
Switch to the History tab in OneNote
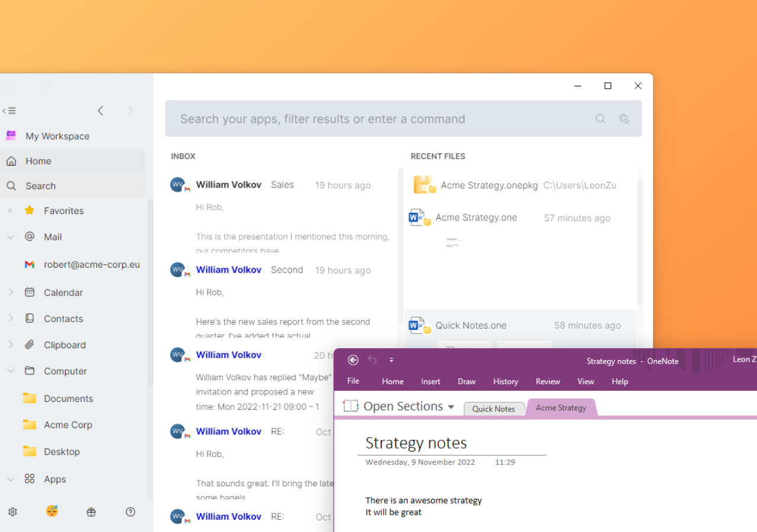pyautogui.click(x=506, y=381)
